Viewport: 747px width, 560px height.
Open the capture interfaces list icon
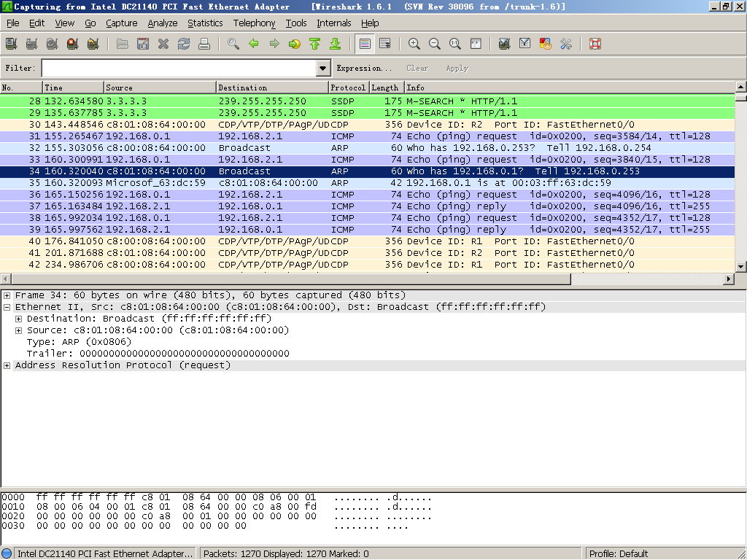[x=11, y=44]
